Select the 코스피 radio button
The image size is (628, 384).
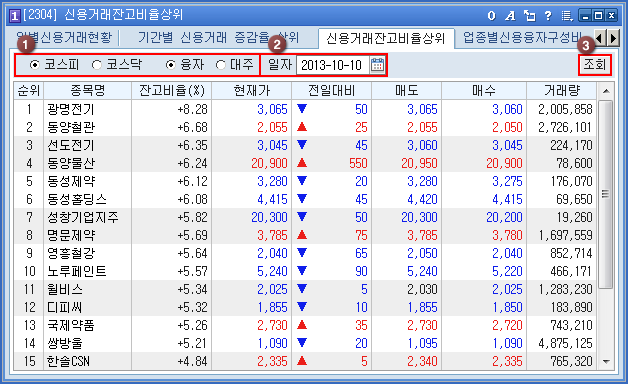coord(35,65)
